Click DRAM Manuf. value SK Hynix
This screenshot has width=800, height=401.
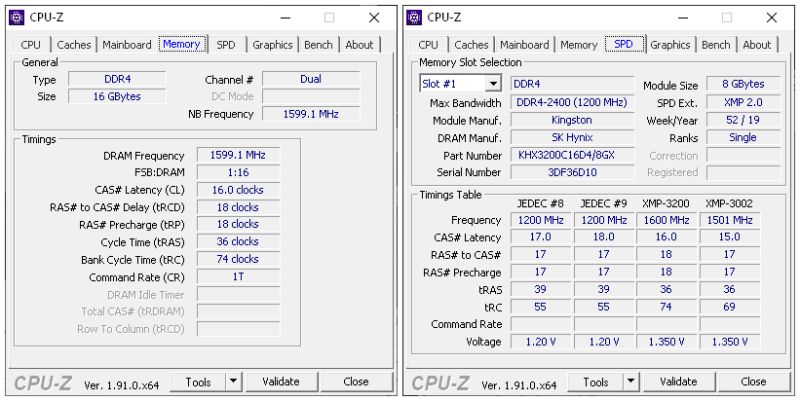point(572,137)
